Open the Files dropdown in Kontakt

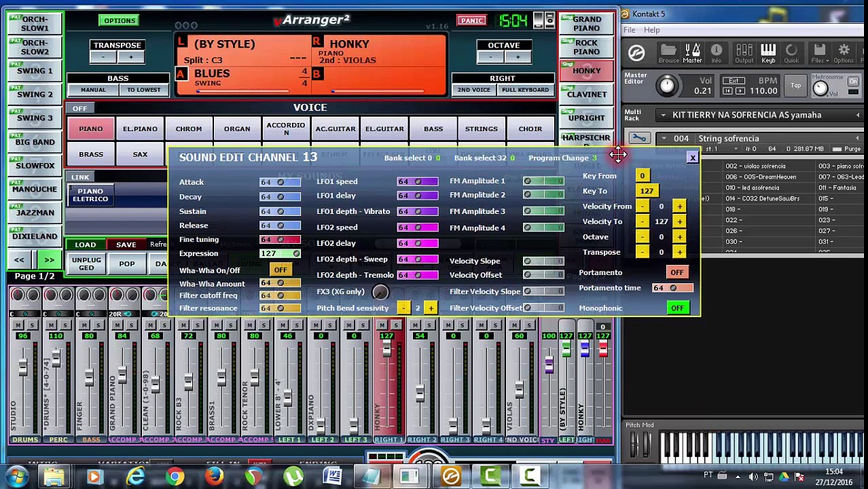(819, 53)
